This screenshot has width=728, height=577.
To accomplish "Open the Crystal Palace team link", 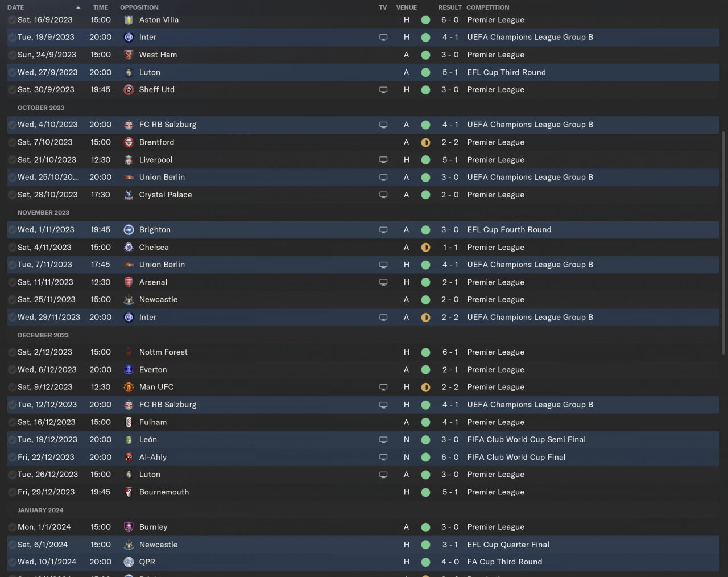I will pyautogui.click(x=165, y=195).
